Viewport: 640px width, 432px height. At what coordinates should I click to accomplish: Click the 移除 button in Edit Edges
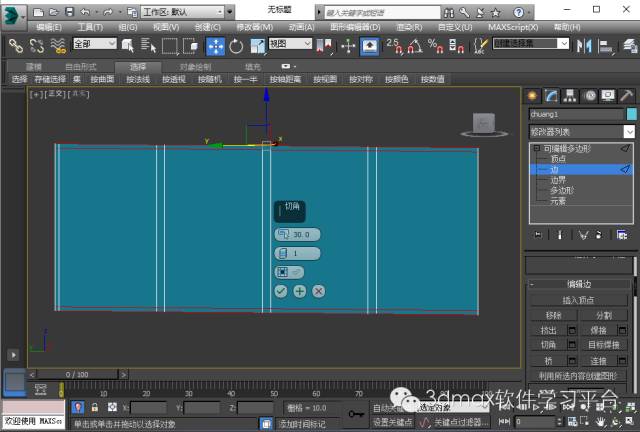point(553,315)
